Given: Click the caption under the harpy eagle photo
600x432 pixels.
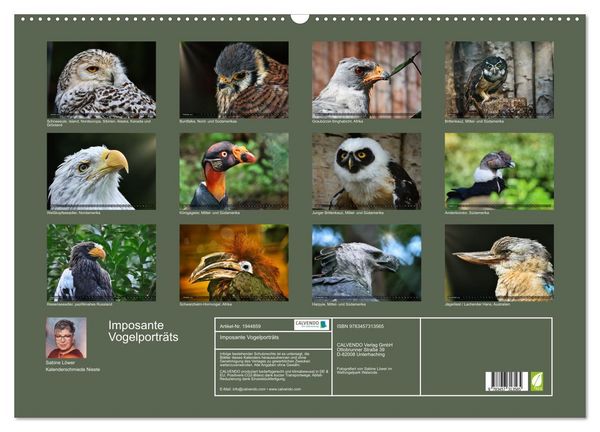Looking at the screenshot, I should [339, 304].
